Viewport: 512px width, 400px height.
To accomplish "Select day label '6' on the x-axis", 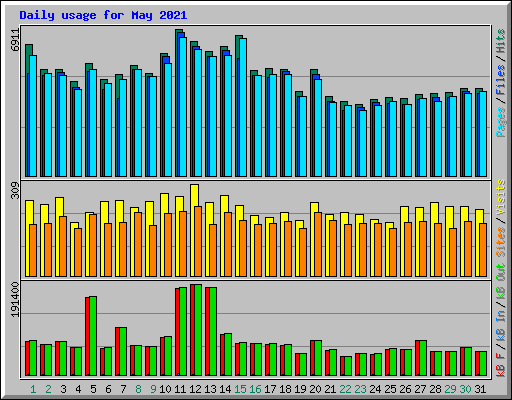I will [x=108, y=389].
